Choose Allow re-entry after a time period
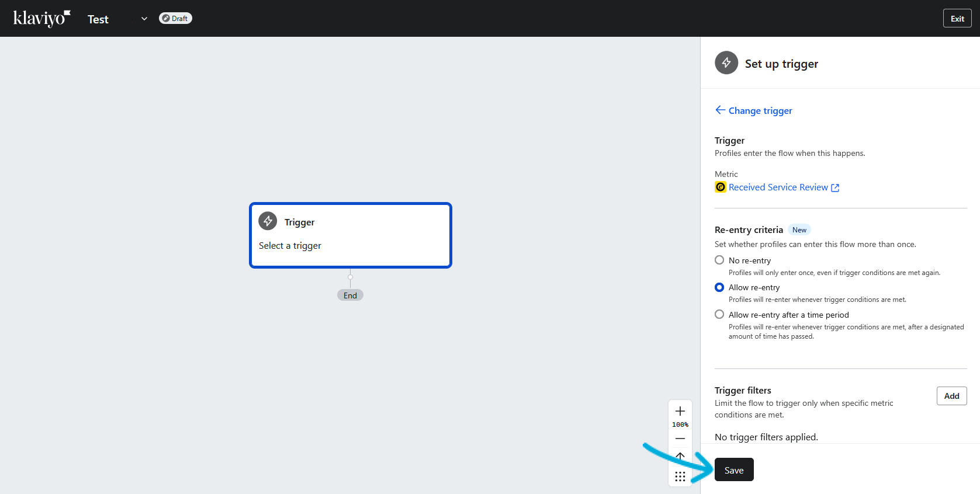Viewport: 980px width, 494px height. (x=719, y=315)
